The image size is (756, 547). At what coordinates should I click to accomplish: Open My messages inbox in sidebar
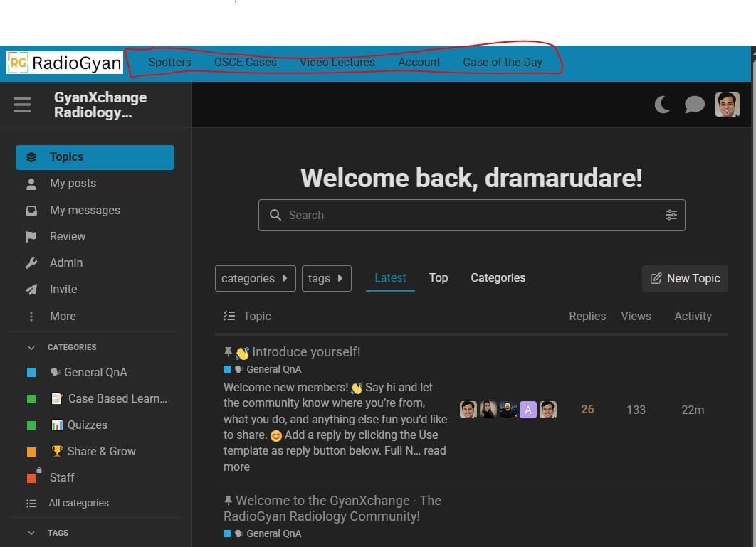pos(84,210)
